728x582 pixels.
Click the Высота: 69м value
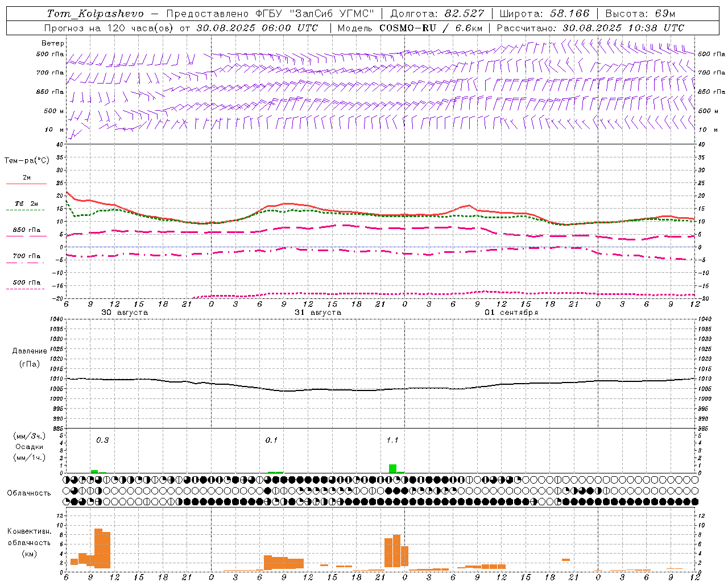click(x=640, y=14)
